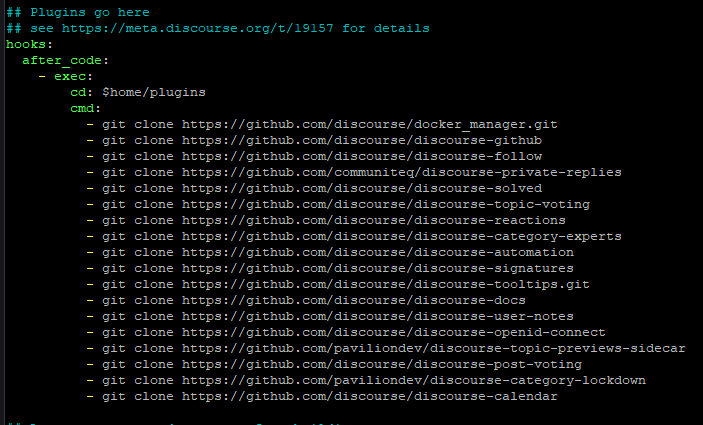Click the discourse-user-notes clone line
703x425 pixels.
(330, 317)
